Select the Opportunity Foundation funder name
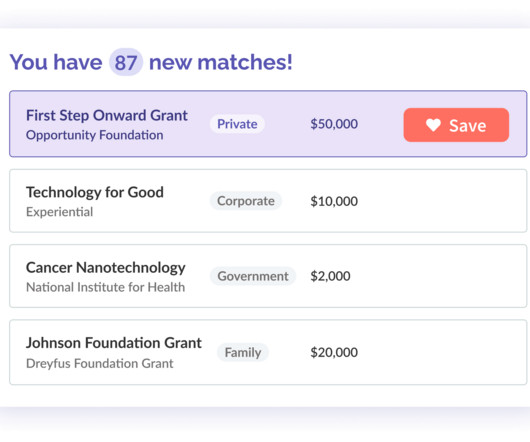Image resolution: width=530 pixels, height=442 pixels. (95, 135)
